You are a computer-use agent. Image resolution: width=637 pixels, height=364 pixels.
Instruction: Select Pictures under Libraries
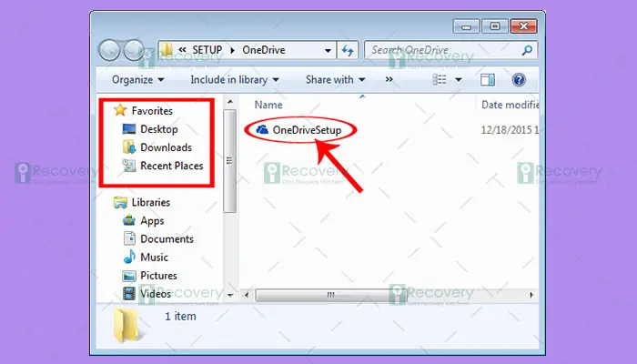tap(158, 276)
